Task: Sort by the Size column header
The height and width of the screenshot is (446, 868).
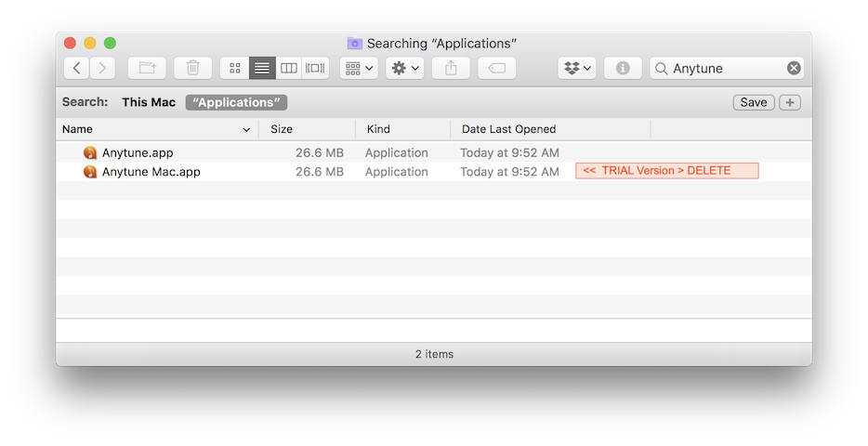Action: pyautogui.click(x=282, y=129)
